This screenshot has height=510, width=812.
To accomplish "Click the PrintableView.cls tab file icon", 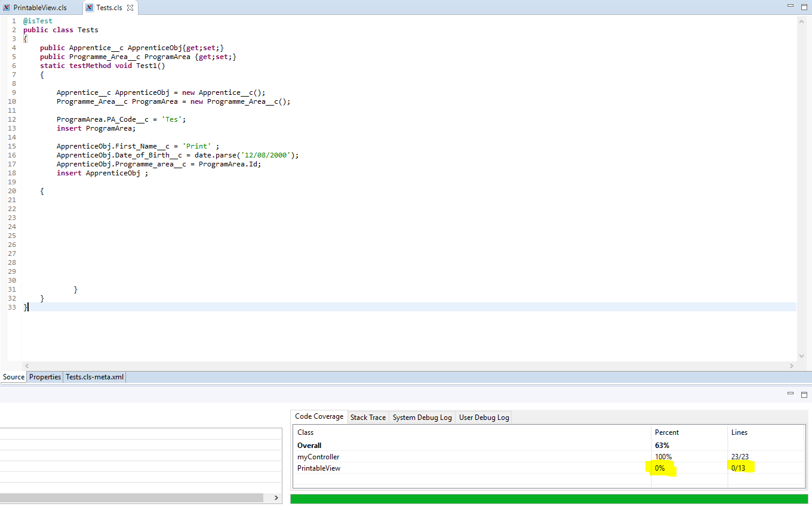I will (7, 8).
